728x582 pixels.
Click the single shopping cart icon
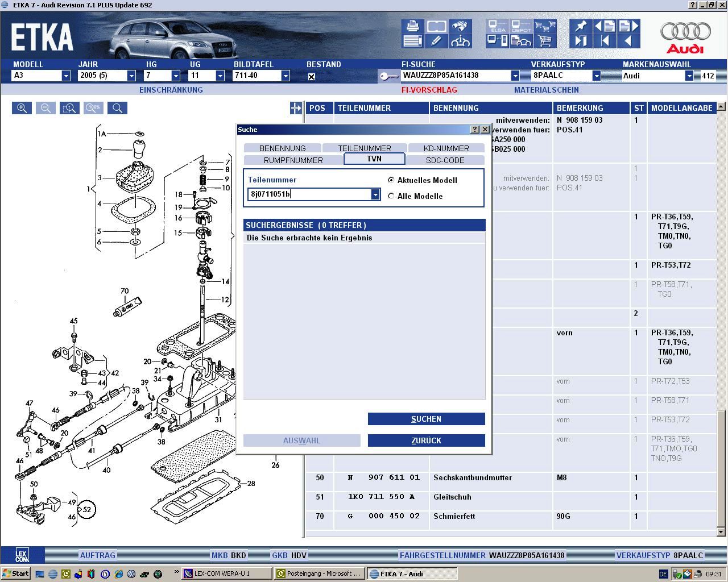coord(545,41)
